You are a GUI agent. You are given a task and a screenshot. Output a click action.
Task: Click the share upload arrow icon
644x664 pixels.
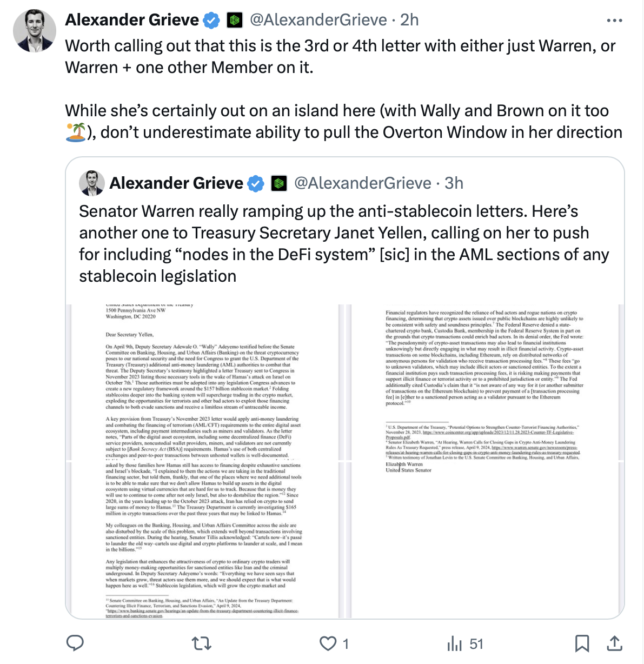click(x=614, y=643)
